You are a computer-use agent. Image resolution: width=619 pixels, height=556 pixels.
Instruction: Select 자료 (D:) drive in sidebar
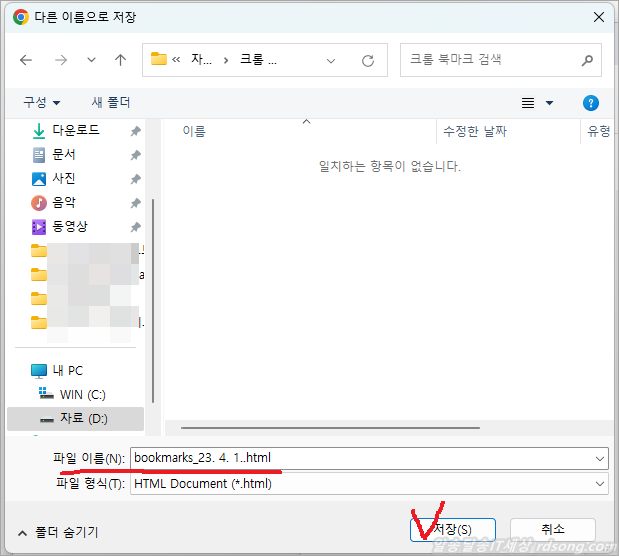[x=83, y=418]
